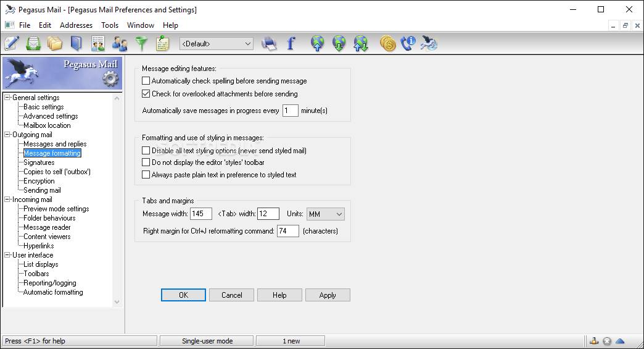Select Sending mail in the tree
This screenshot has width=644, height=349.
pos(42,190)
